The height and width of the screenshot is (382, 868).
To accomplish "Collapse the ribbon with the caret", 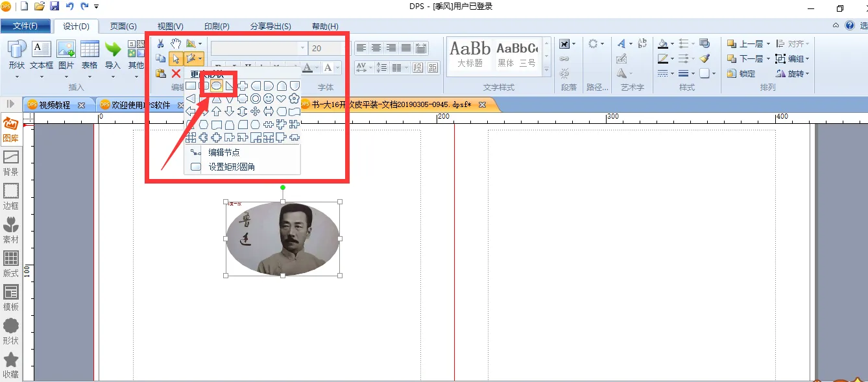I will tap(836, 26).
